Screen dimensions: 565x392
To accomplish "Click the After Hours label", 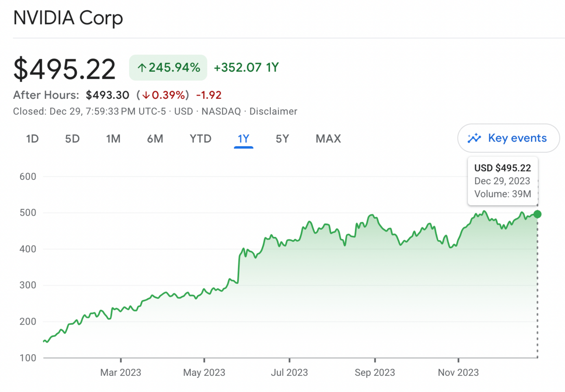I will 46,95.
